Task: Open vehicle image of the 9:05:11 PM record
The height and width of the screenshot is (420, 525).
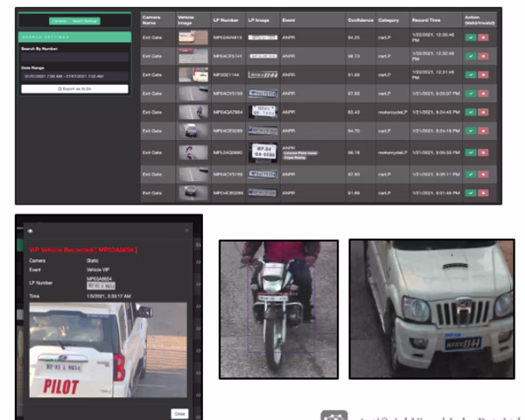Action: [x=193, y=174]
